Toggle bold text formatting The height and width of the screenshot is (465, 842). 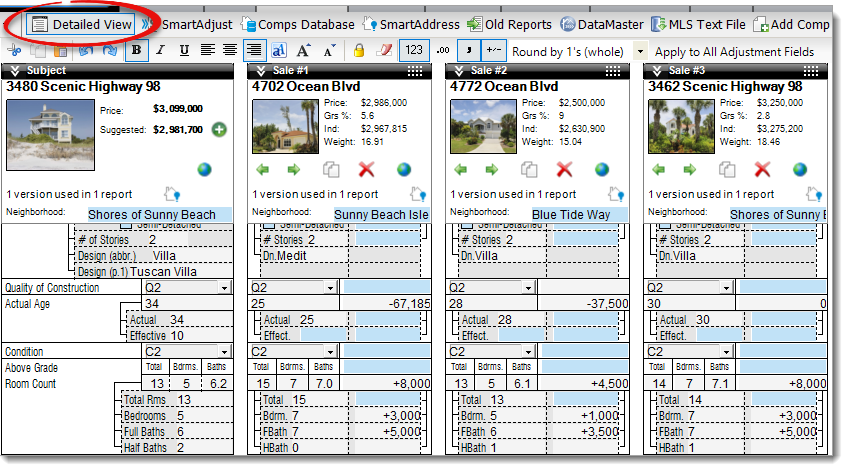[136, 50]
